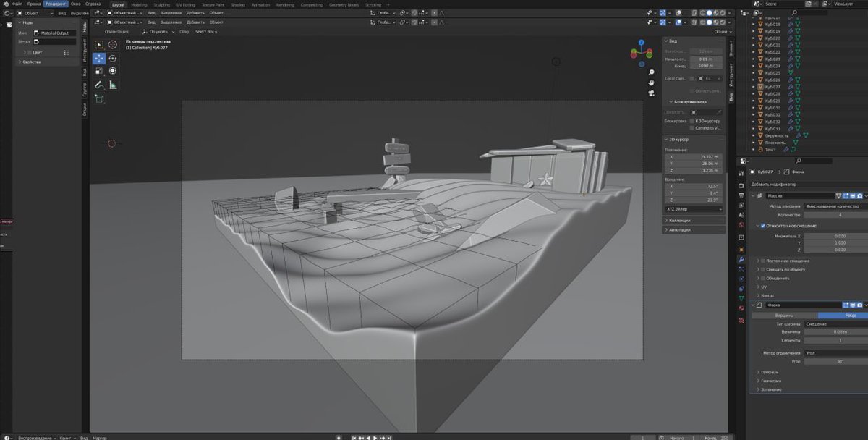Click the viewport pan hand icon
This screenshot has height=440, width=868.
[651, 82]
